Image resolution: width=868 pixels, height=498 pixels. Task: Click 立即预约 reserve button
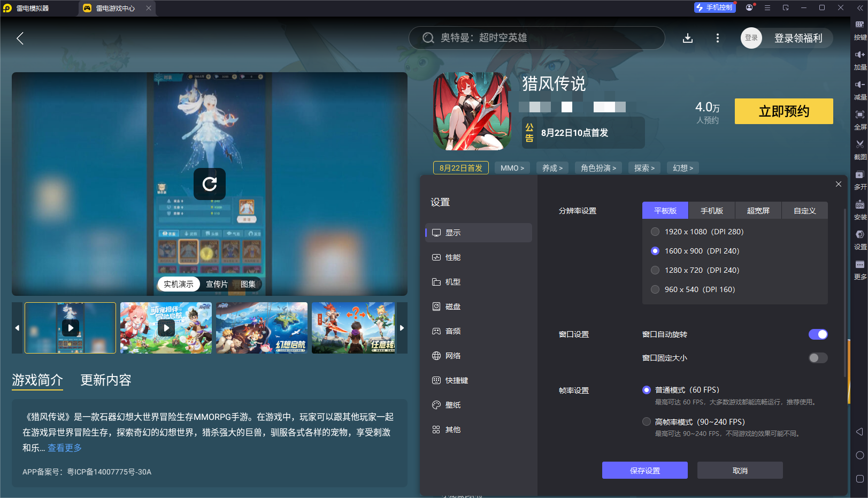coord(784,111)
